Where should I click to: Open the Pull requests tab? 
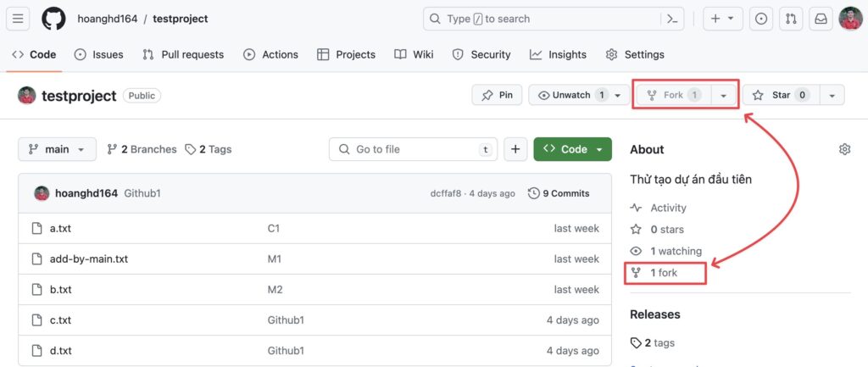click(183, 54)
